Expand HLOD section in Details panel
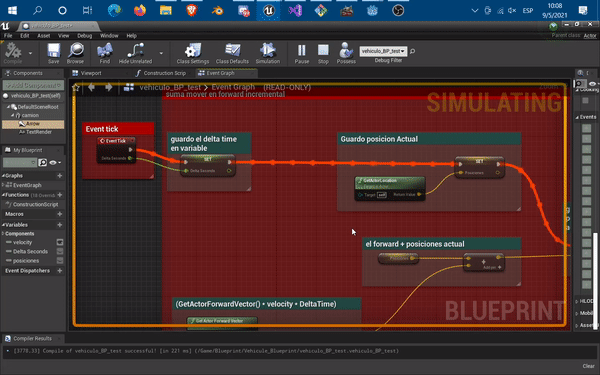Viewport: 600px width, 375px height. pos(577,301)
